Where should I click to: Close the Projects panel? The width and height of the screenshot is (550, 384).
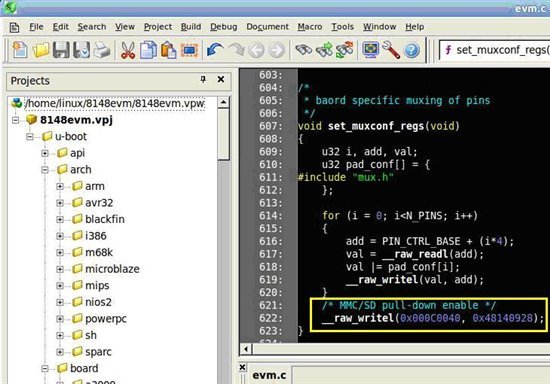coord(221,79)
